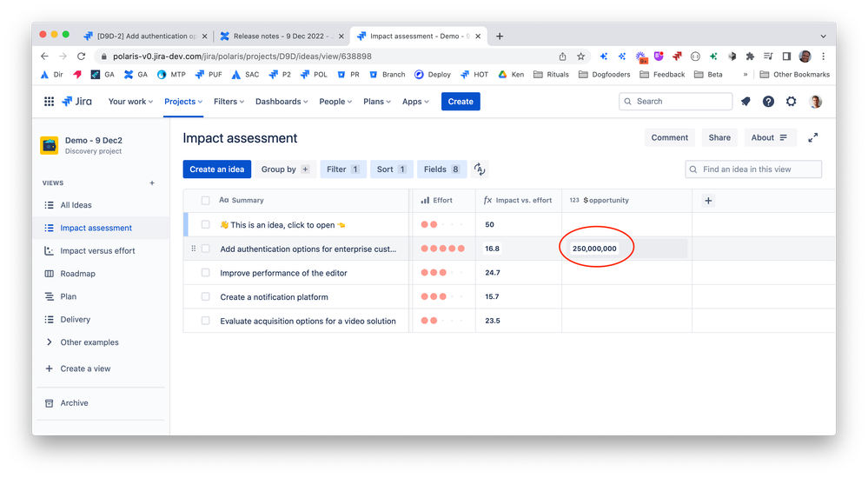The height and width of the screenshot is (478, 868).
Task: Edit the 250,000,000 opportunity value
Action: tap(594, 249)
